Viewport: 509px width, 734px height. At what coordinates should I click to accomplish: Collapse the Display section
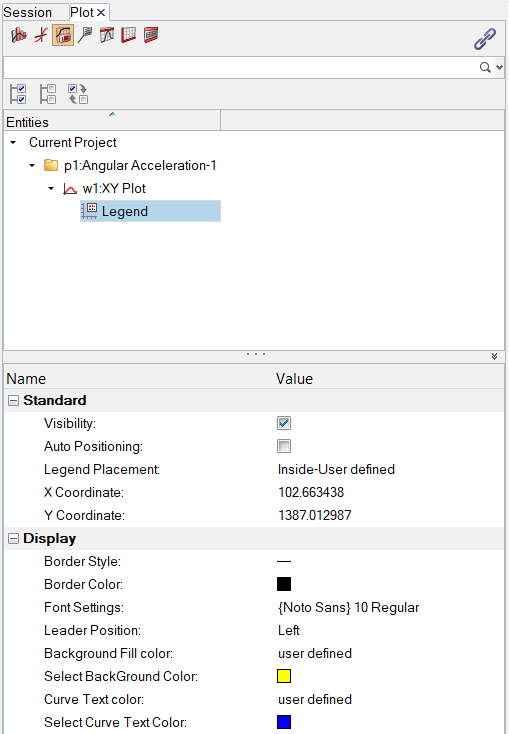[14, 538]
